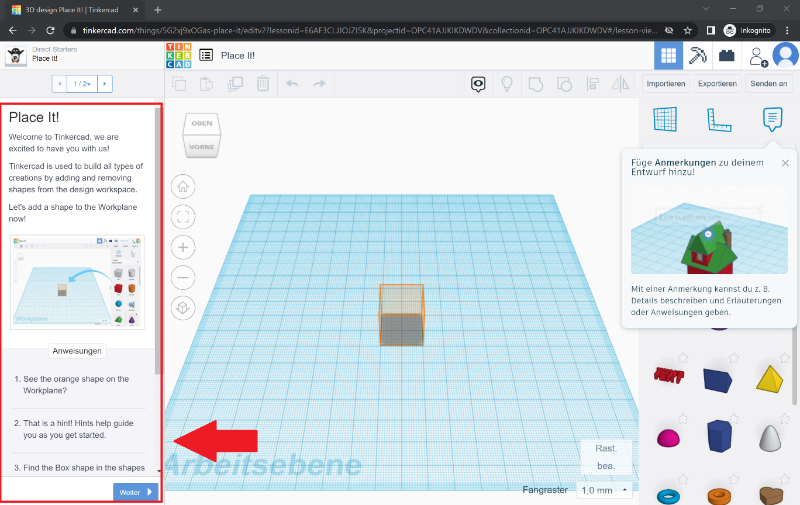Screen dimensions: 800x505
Task: Click the Senden an button
Action: click(x=769, y=84)
